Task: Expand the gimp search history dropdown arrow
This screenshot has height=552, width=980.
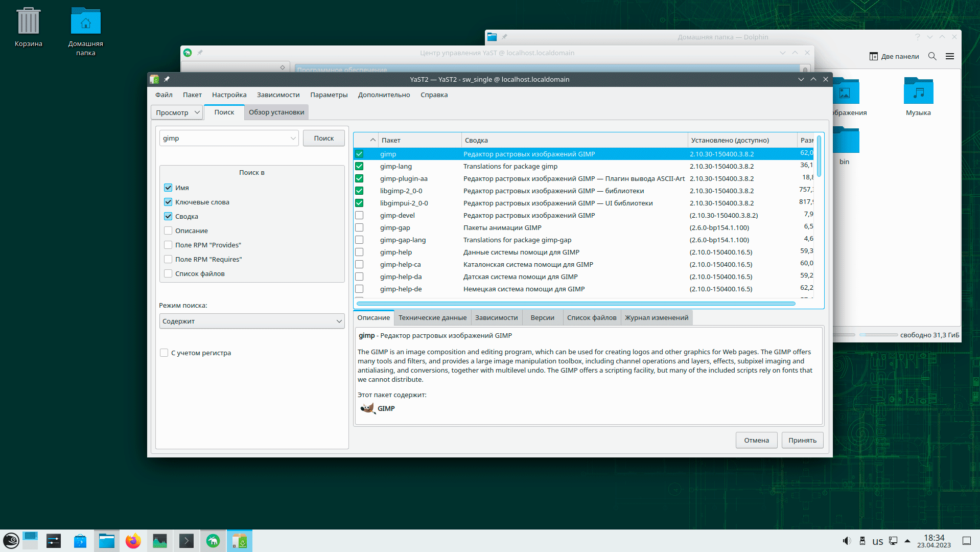Action: point(293,139)
